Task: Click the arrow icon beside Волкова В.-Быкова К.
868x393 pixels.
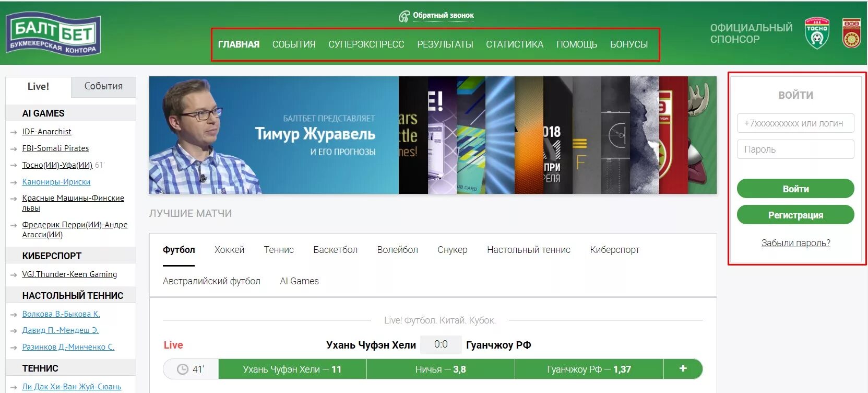Action: coord(14,315)
